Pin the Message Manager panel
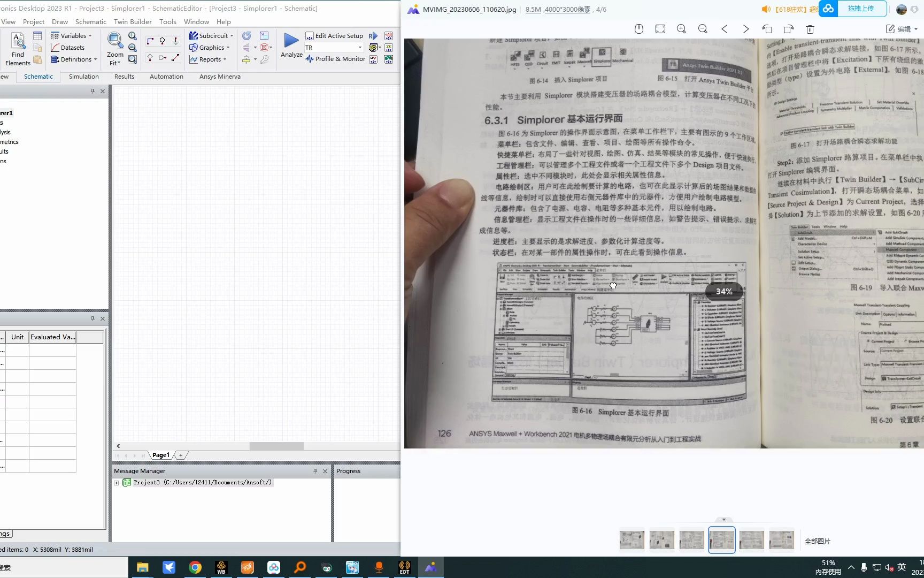This screenshot has width=924, height=578. [x=315, y=471]
